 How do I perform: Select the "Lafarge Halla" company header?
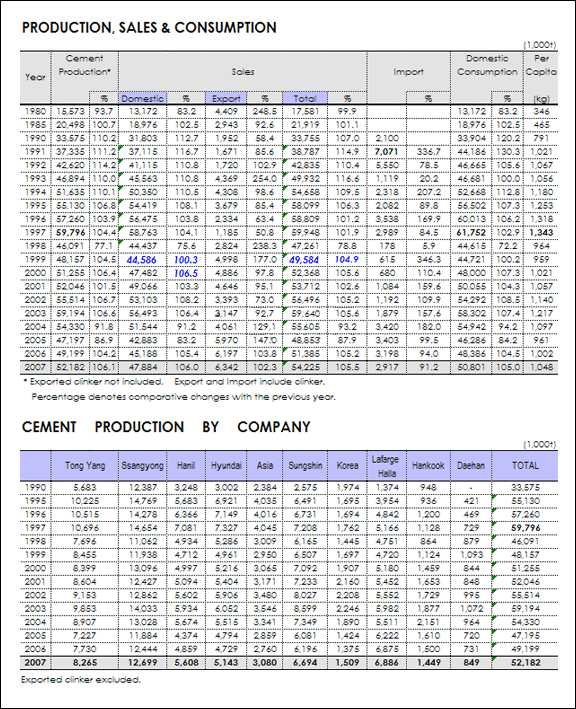coord(386,466)
